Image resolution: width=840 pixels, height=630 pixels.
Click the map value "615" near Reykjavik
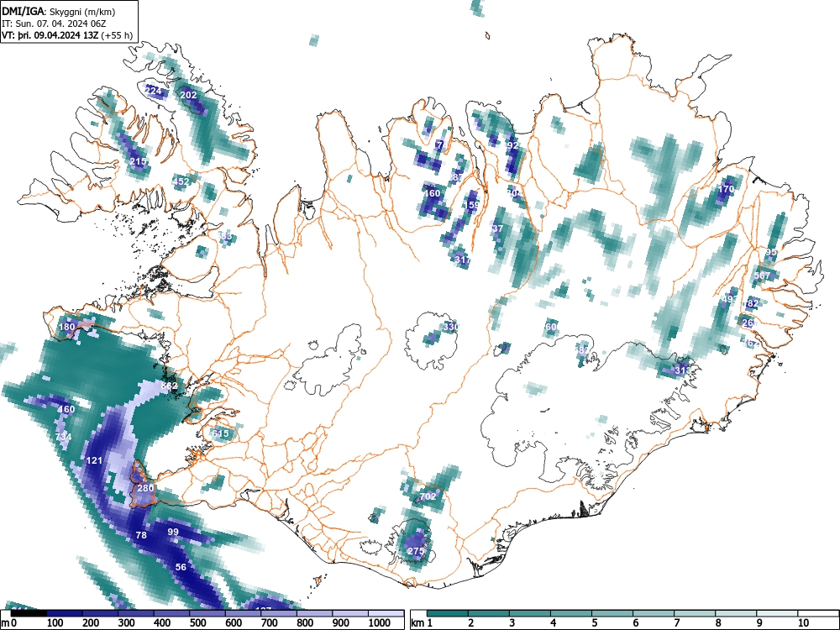pos(220,433)
